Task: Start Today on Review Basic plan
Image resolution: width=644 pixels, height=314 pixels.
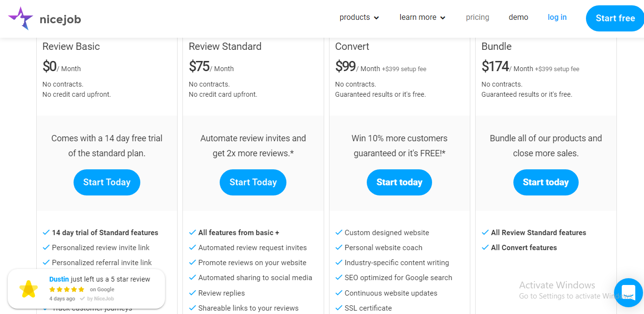Action: point(107,182)
